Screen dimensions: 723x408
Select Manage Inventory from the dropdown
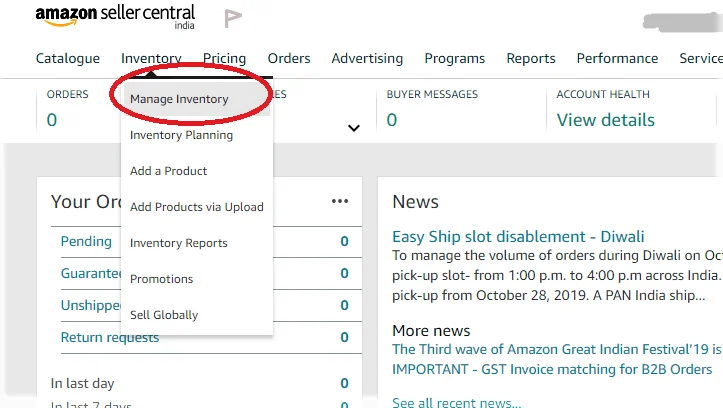(x=179, y=99)
